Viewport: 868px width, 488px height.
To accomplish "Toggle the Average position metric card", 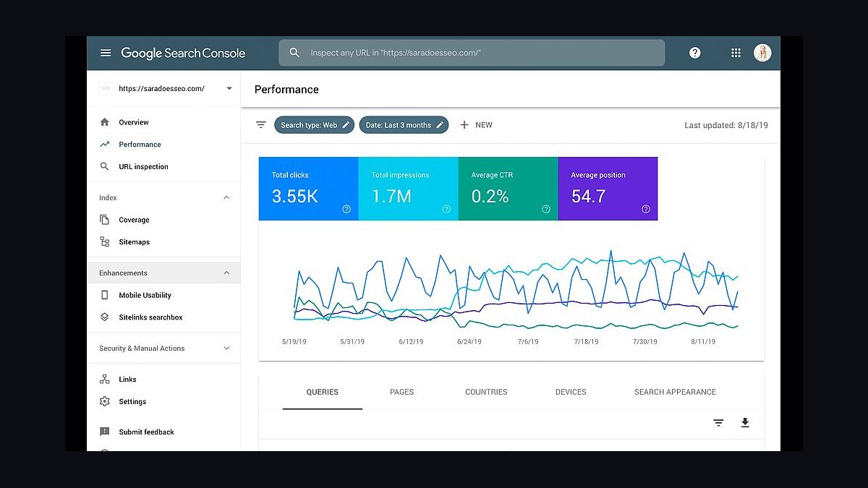I will (608, 189).
